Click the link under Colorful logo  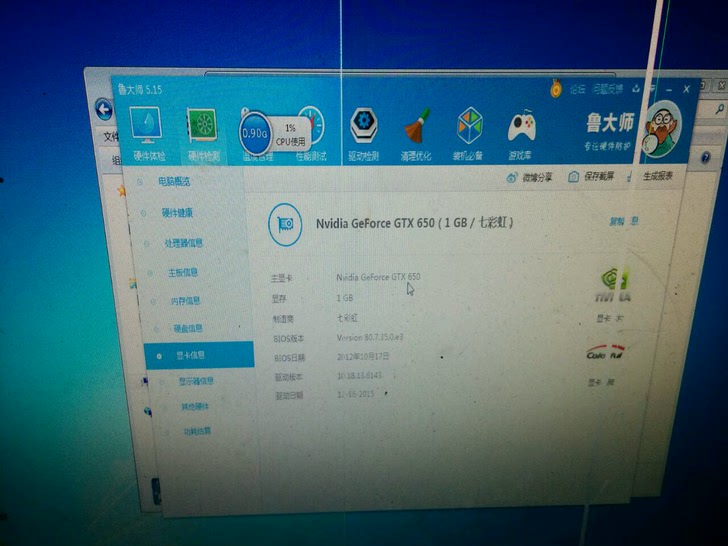601,382
